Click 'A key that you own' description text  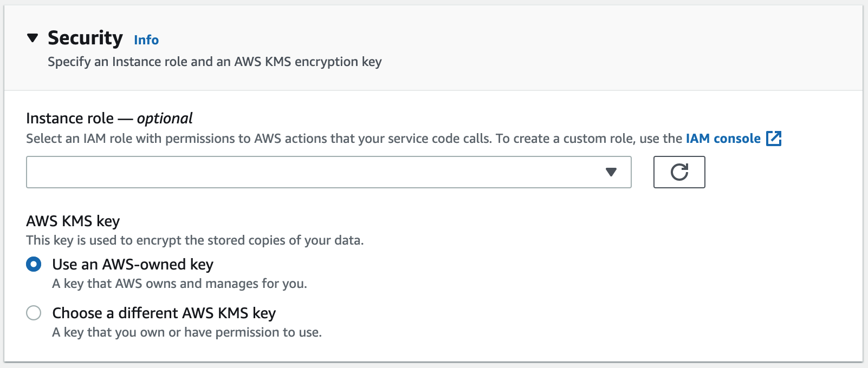point(187,332)
